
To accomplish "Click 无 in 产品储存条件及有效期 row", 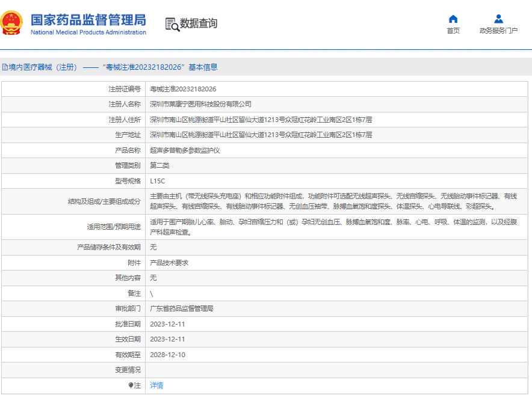I will 153,247.
